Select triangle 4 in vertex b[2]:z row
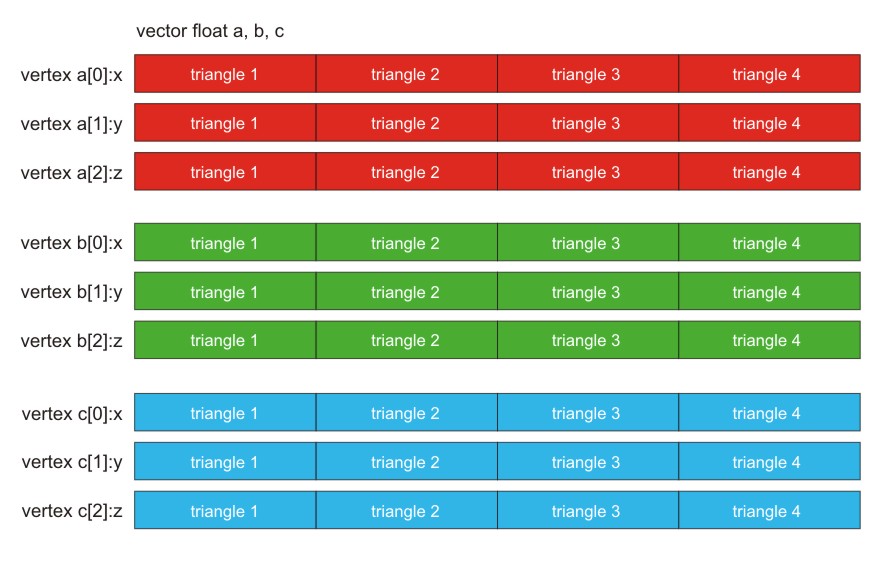This screenshot has height=572, width=896. pos(770,340)
